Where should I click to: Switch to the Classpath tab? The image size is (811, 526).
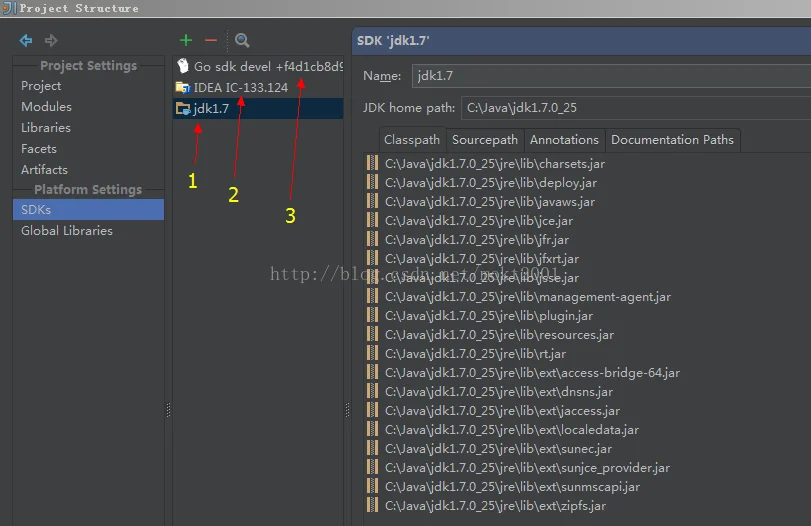(x=412, y=140)
